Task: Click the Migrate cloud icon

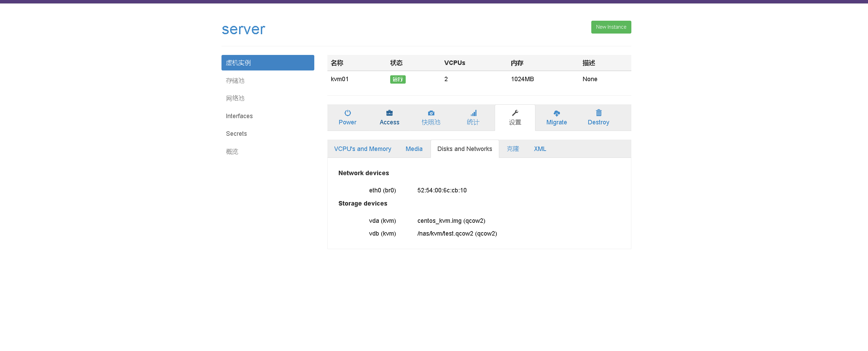Action: pyautogui.click(x=557, y=113)
